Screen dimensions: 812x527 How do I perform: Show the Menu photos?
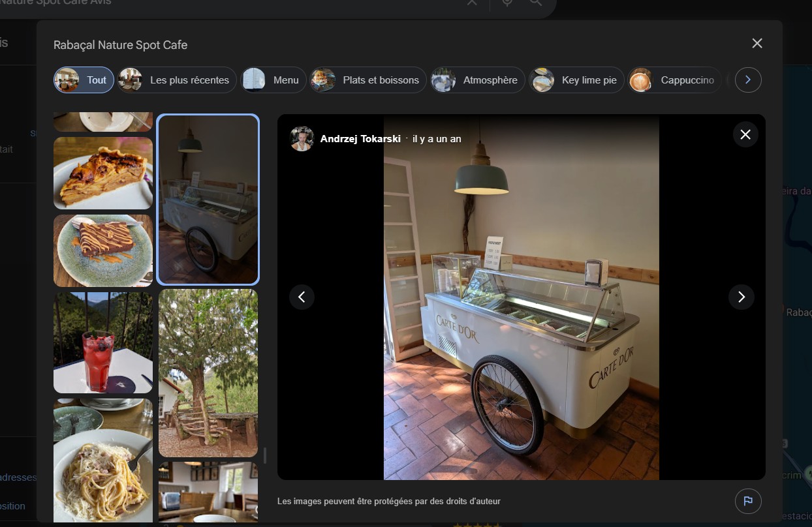[273, 80]
